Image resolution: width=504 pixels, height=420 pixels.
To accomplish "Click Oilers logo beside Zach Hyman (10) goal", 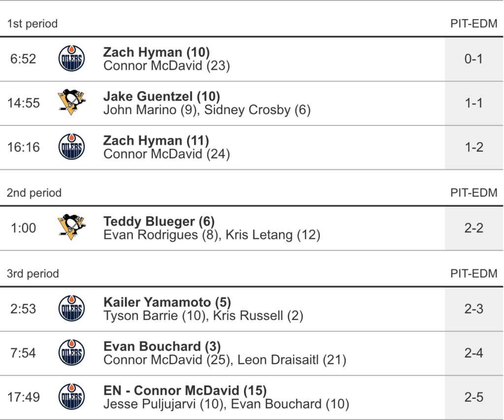I will (x=71, y=59).
